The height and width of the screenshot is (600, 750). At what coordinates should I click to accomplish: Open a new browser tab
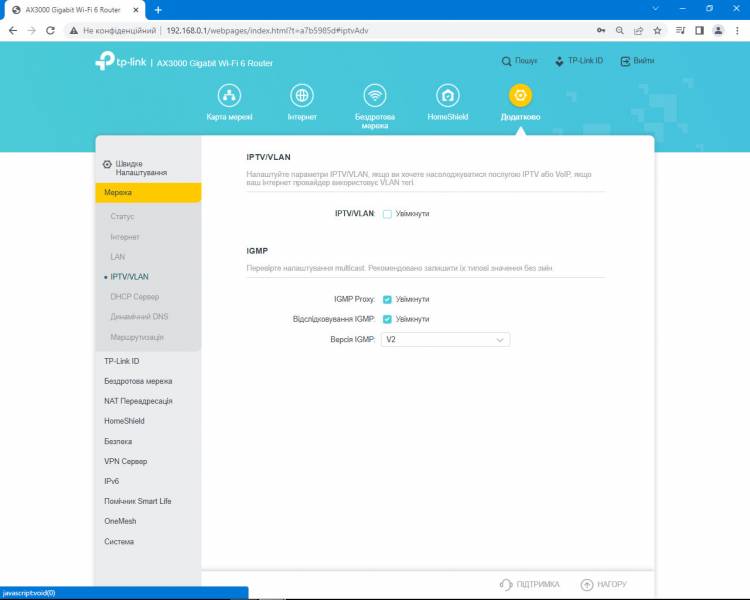point(158,10)
